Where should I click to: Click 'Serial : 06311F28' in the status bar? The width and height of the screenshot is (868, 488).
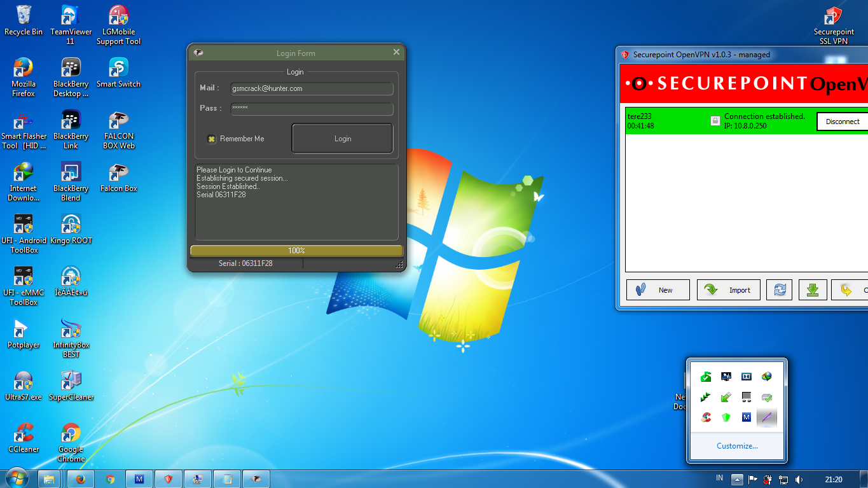tap(245, 263)
